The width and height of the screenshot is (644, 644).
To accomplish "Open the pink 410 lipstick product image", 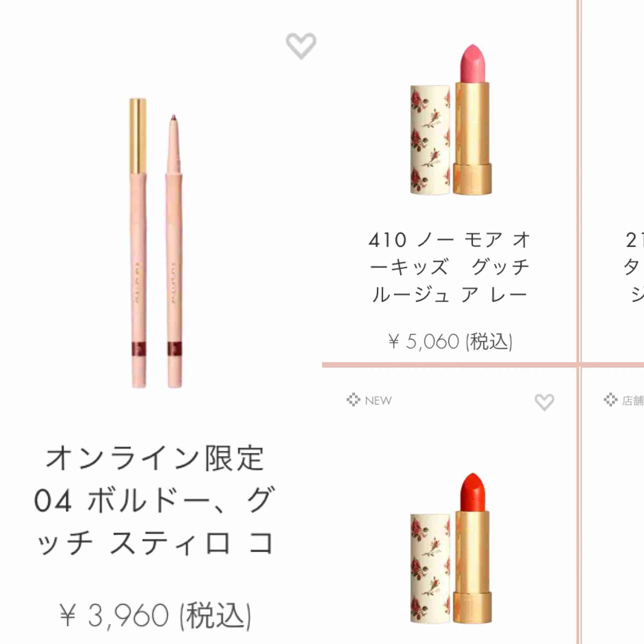I will coord(451,119).
